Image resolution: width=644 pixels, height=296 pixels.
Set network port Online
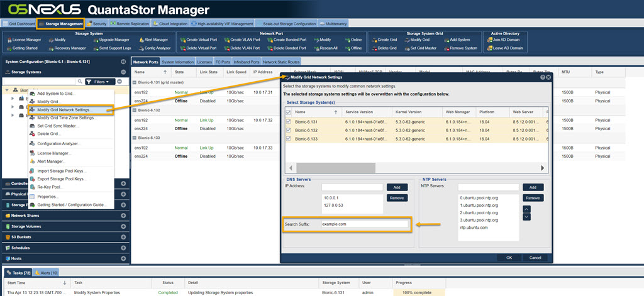pos(353,40)
